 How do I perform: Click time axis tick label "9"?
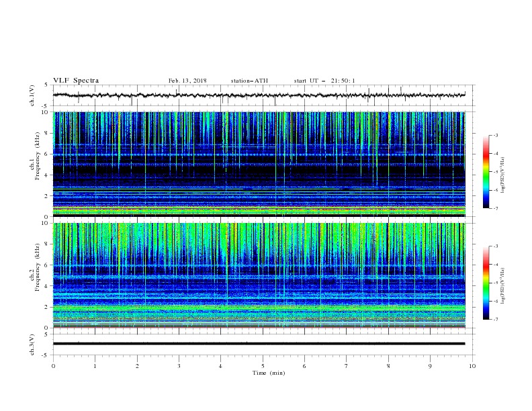click(430, 366)
